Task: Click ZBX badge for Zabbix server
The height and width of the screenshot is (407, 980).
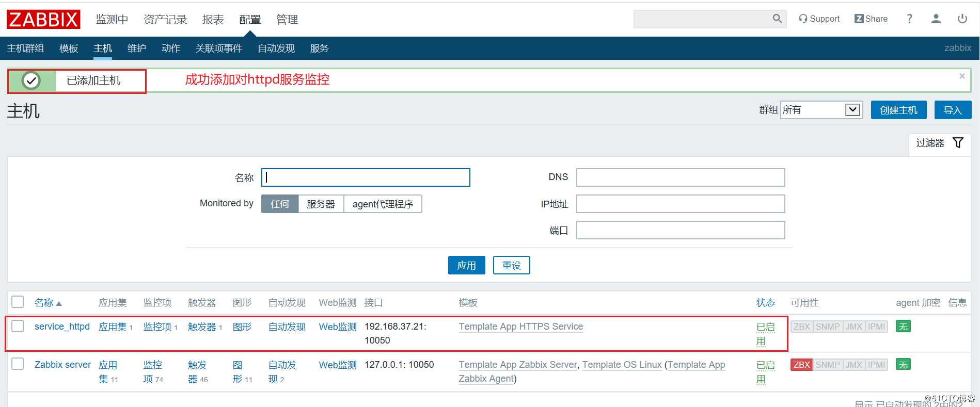Action: (801, 365)
